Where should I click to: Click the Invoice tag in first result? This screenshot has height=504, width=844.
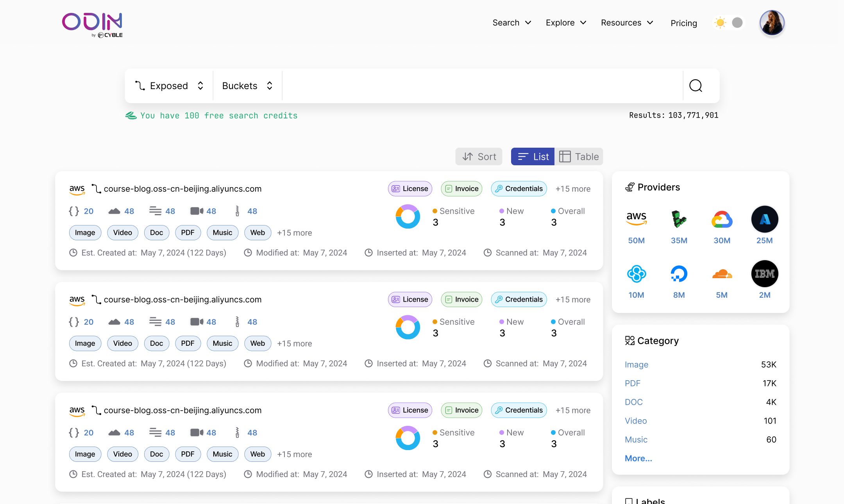(x=461, y=189)
